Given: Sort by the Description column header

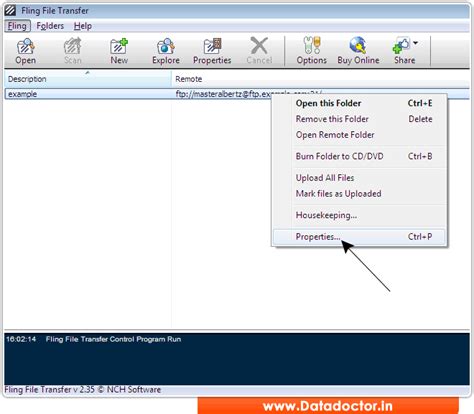Looking at the screenshot, I should coord(88,79).
